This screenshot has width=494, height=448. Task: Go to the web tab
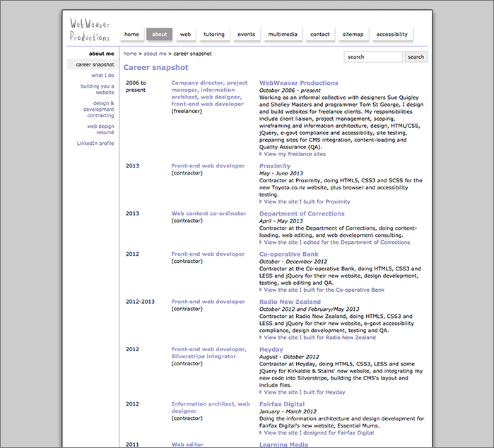click(x=185, y=35)
